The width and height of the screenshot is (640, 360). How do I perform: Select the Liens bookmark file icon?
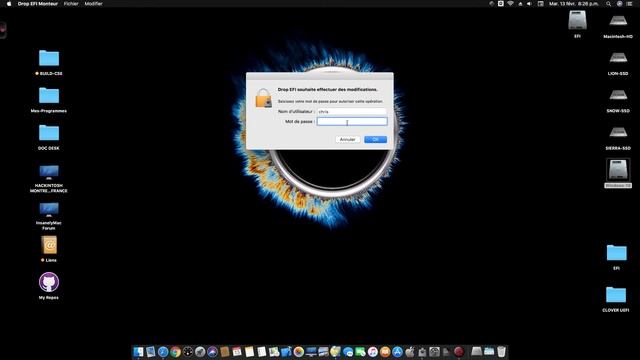click(x=49, y=245)
